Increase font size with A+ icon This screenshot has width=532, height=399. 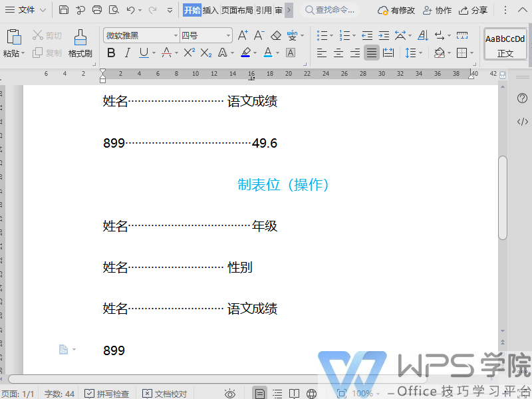click(243, 35)
